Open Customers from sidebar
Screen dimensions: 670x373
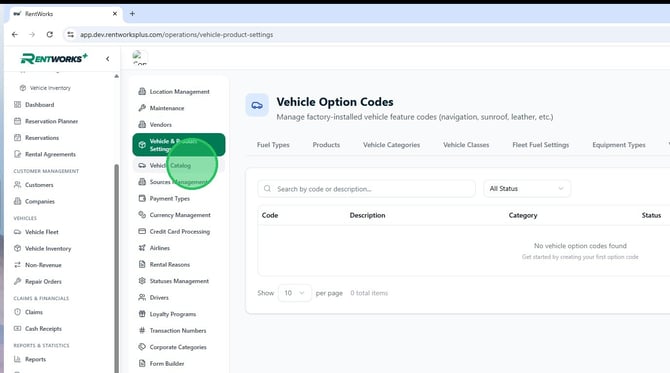pos(39,185)
